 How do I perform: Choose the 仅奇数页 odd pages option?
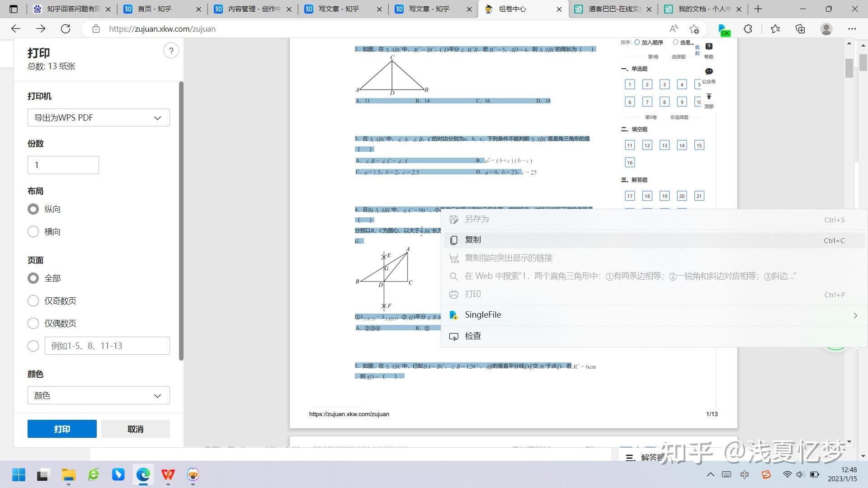33,301
